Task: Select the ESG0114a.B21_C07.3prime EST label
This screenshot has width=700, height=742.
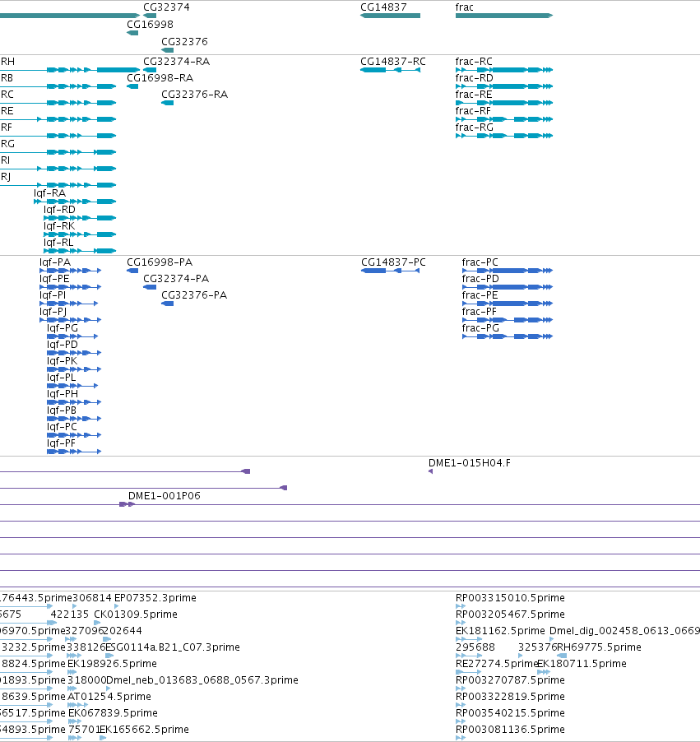Action: coord(172,647)
